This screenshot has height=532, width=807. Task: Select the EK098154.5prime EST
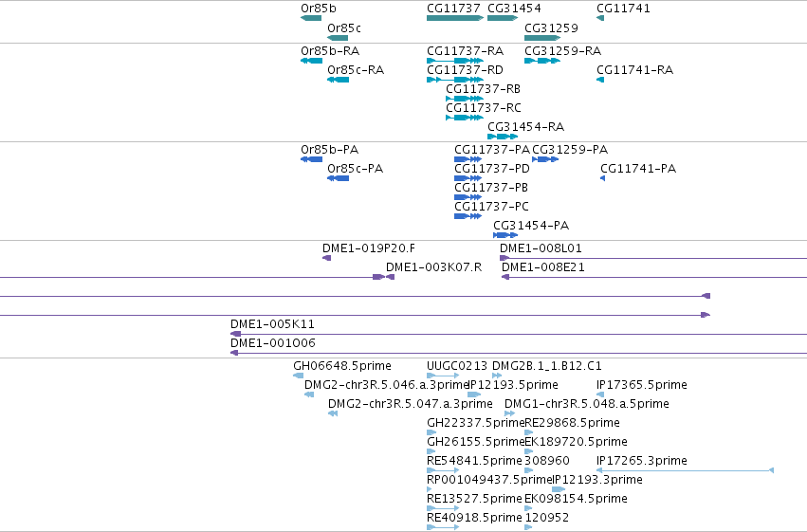[528, 509]
